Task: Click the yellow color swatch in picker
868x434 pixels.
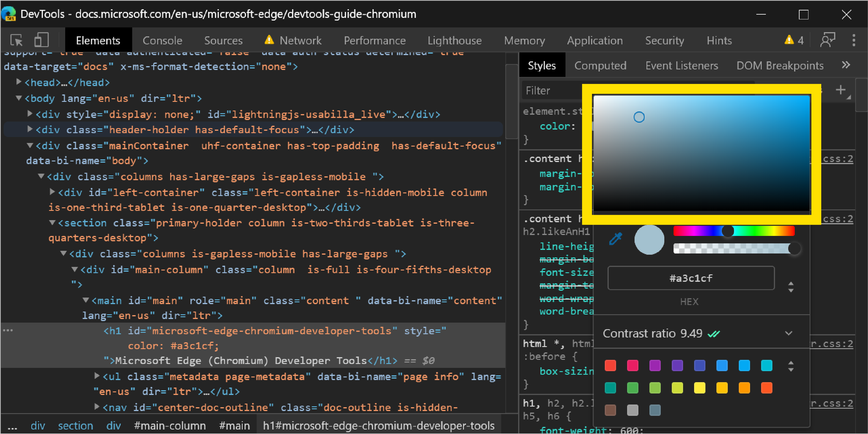Action: [700, 388]
